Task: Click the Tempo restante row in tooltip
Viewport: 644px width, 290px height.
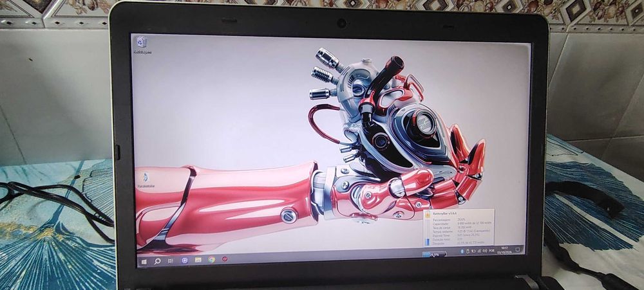Action: click(462, 231)
